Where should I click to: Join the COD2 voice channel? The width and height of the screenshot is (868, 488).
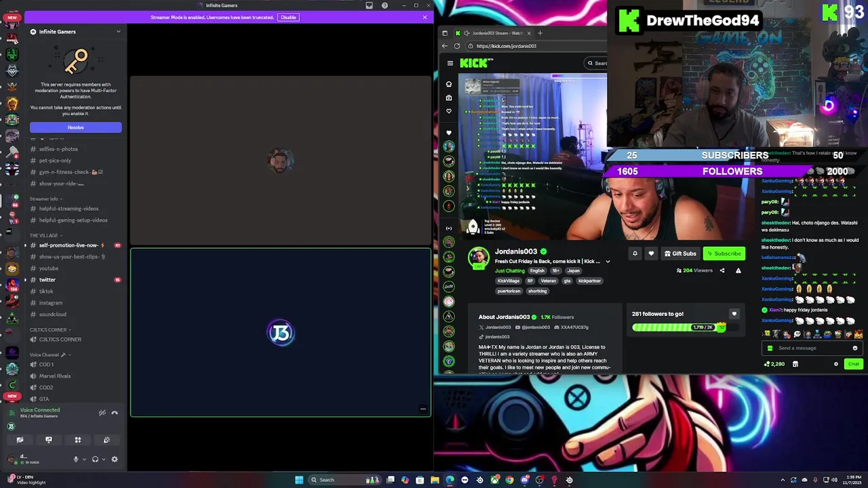point(46,388)
